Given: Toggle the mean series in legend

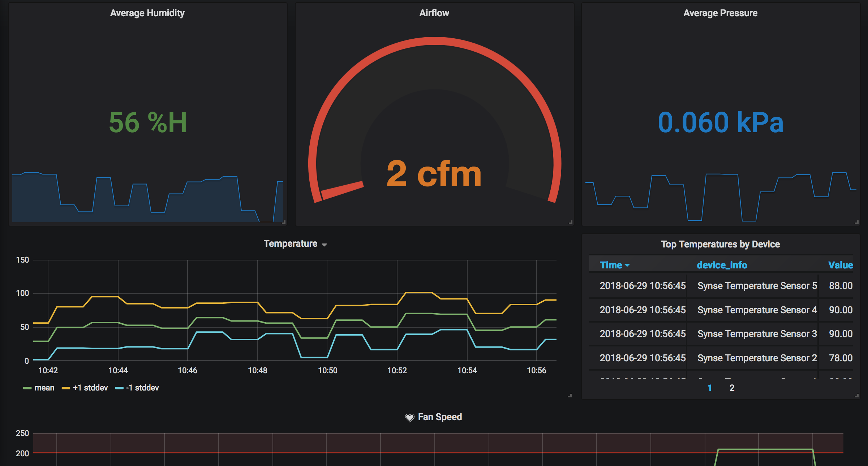Looking at the screenshot, I should tap(44, 388).
